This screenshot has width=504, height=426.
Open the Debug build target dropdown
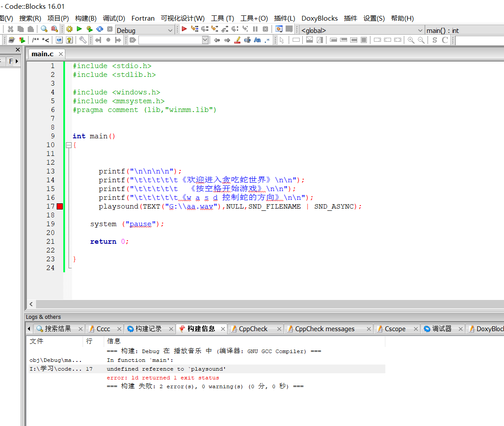pyautogui.click(x=170, y=30)
